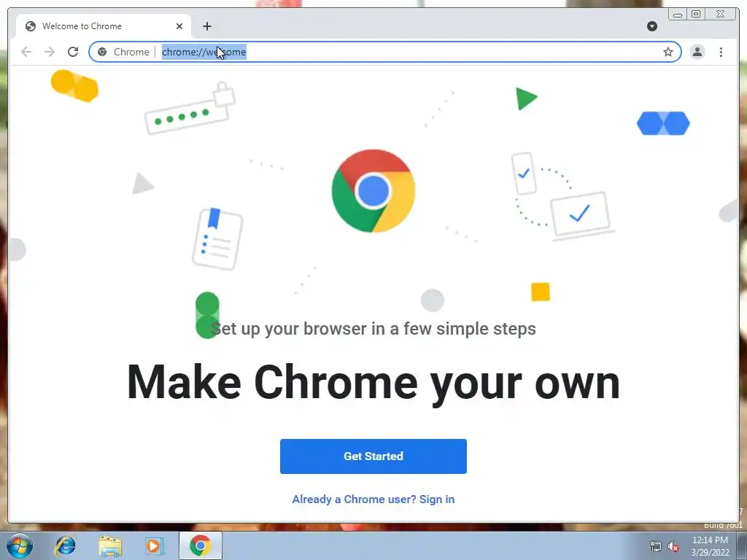Click the Get Started button
This screenshot has height=560, width=747.
[x=373, y=456]
